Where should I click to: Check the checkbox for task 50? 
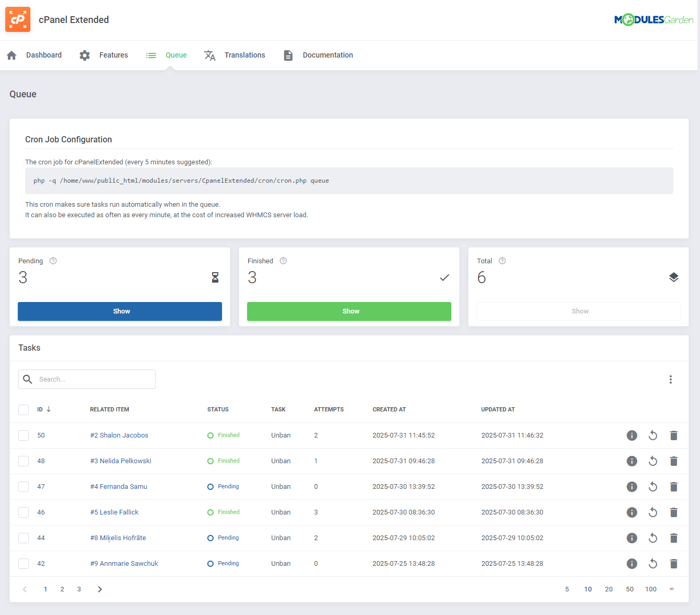coord(24,435)
